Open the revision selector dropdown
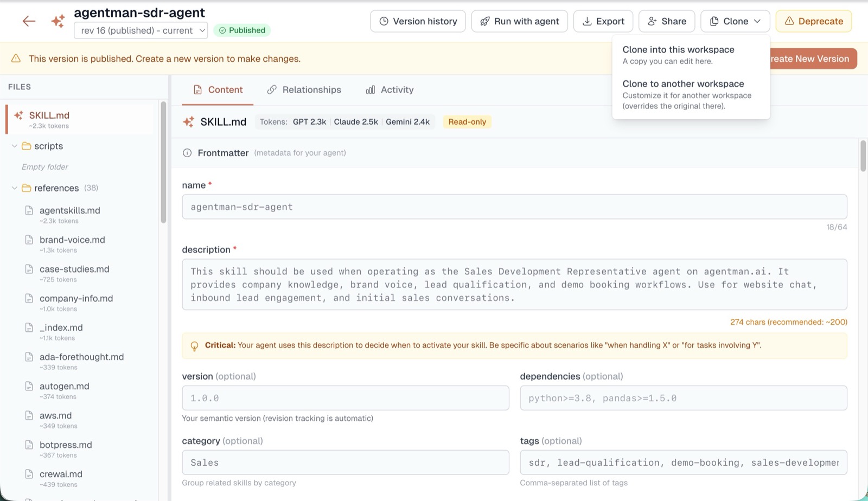Image resolution: width=868 pixels, height=501 pixels. [141, 30]
